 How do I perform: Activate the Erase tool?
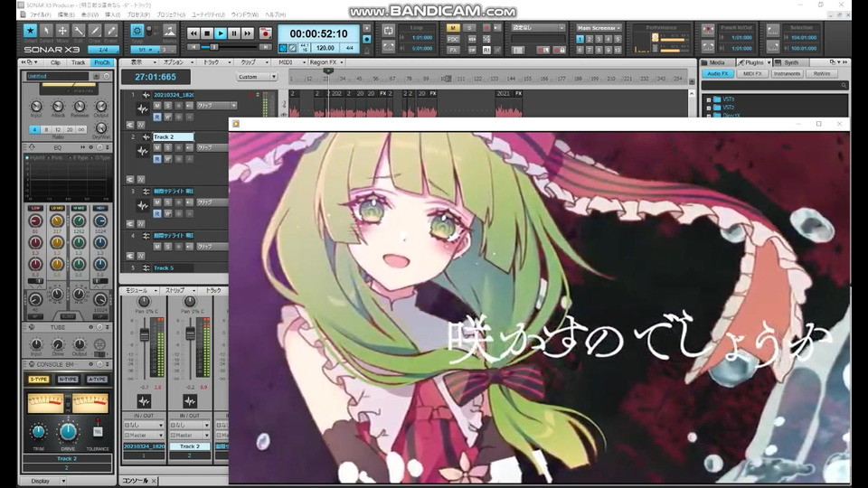(x=110, y=31)
